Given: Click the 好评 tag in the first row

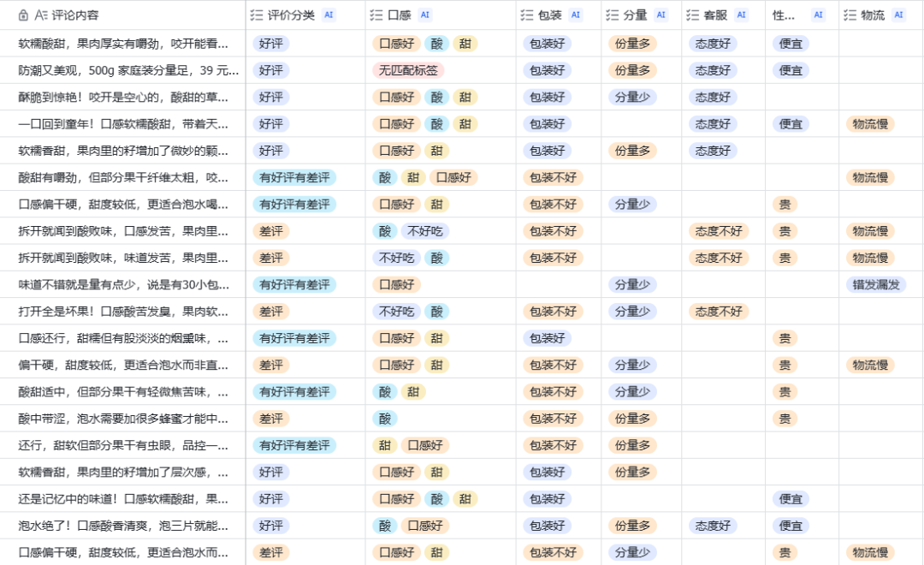Looking at the screenshot, I should tap(270, 43).
